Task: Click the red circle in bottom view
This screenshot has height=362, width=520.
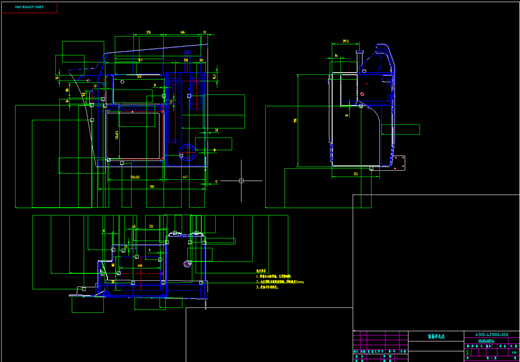Action: (x=187, y=264)
